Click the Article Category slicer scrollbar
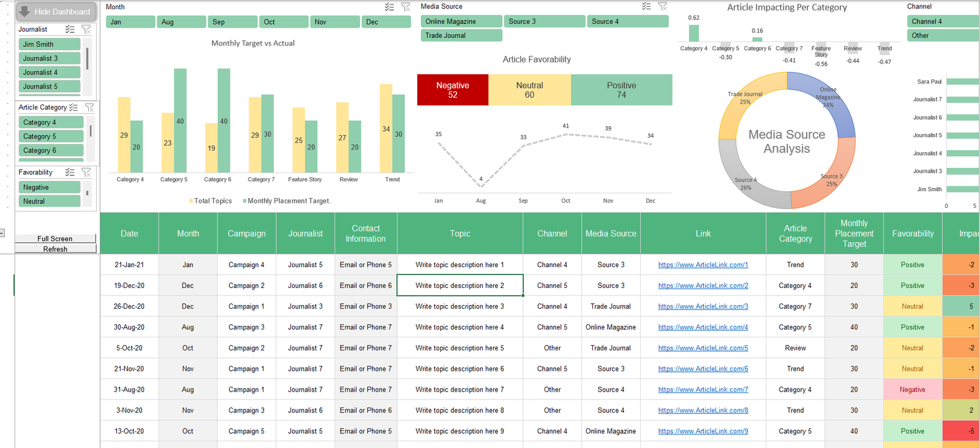Screen dimensions: 980x448 click(x=91, y=131)
